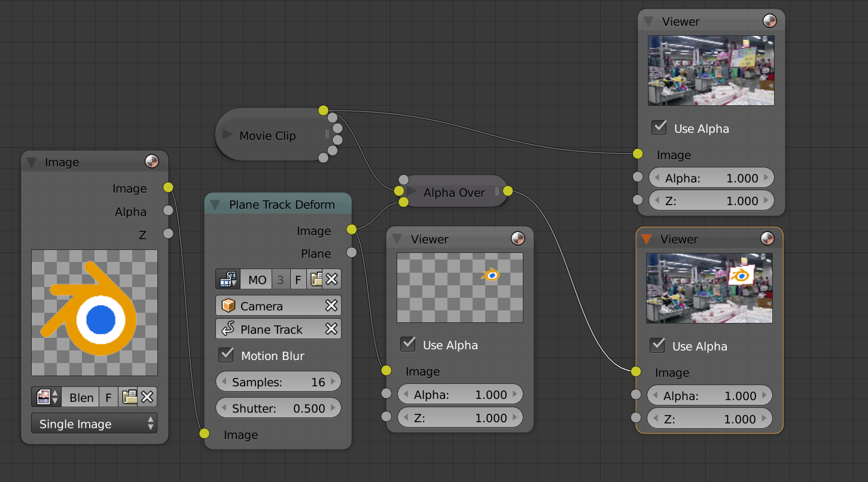Screen dimensions: 868x482
Task: Open the Single Image source dropdown
Action: (94, 424)
